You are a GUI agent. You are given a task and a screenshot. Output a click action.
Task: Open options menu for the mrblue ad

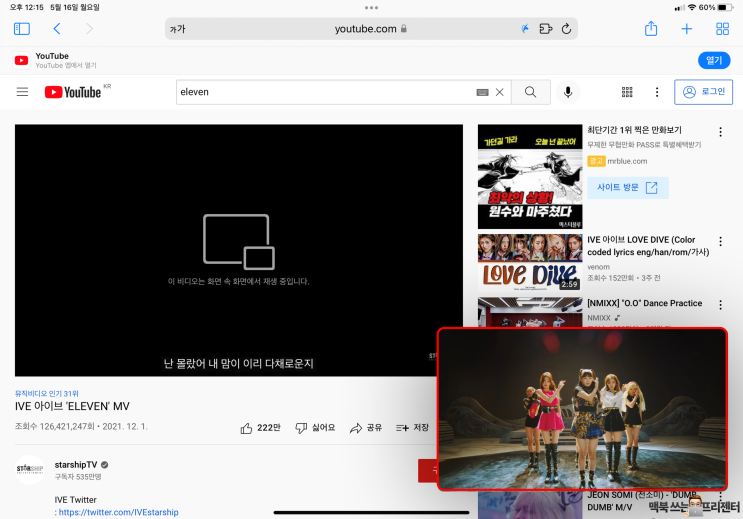[x=720, y=132]
